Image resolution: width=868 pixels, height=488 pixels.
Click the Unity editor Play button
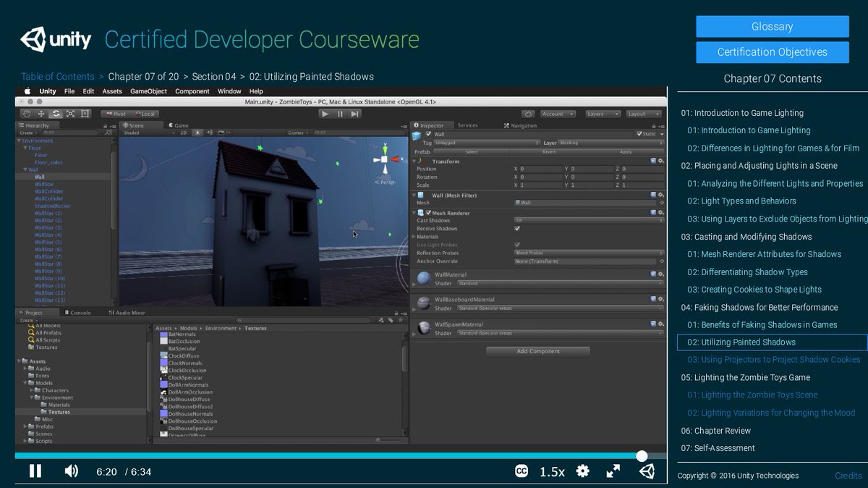[x=325, y=114]
